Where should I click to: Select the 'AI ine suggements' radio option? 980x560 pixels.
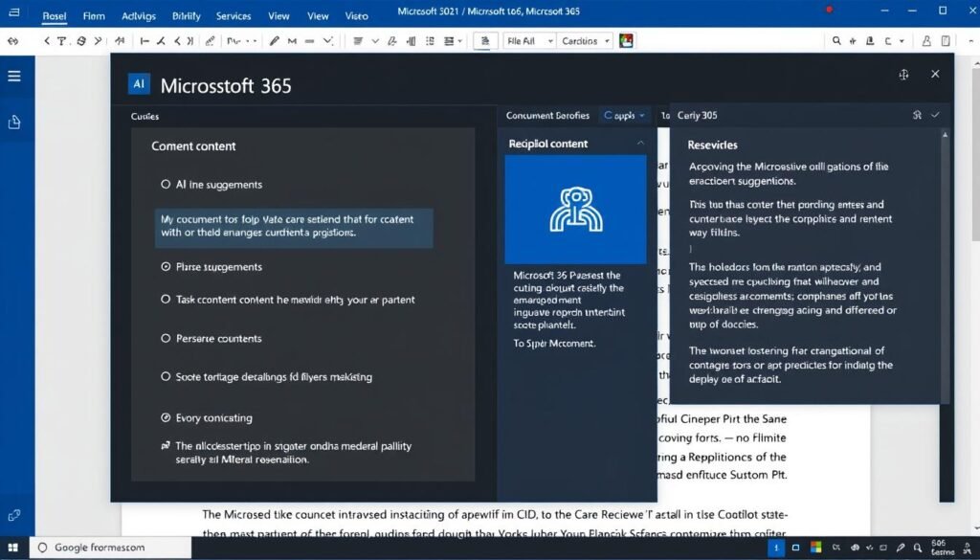[166, 185]
